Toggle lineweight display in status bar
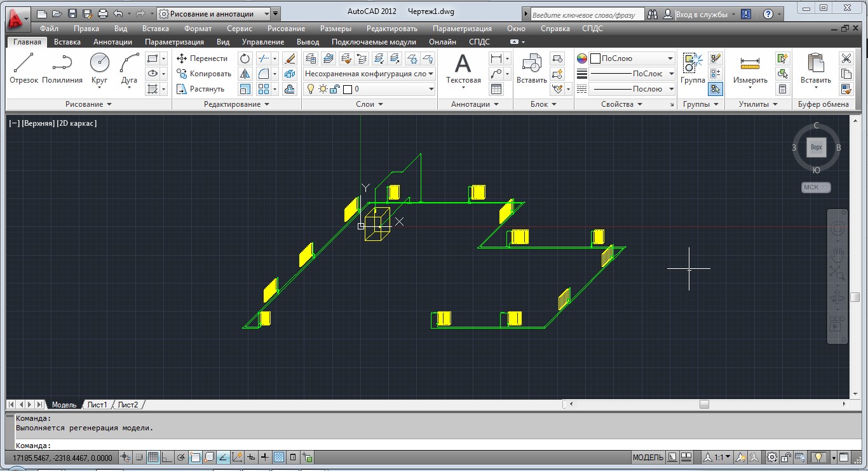The image size is (868, 471). (x=265, y=457)
